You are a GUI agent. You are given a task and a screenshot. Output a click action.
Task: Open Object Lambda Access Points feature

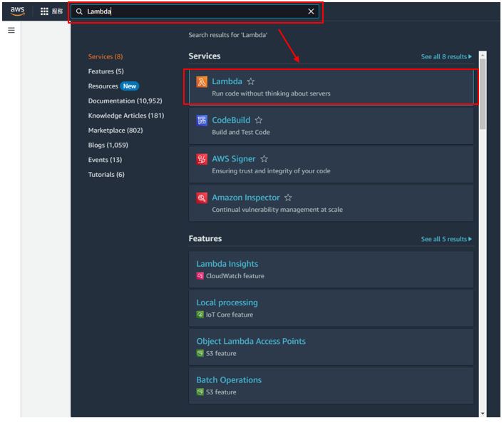point(251,341)
